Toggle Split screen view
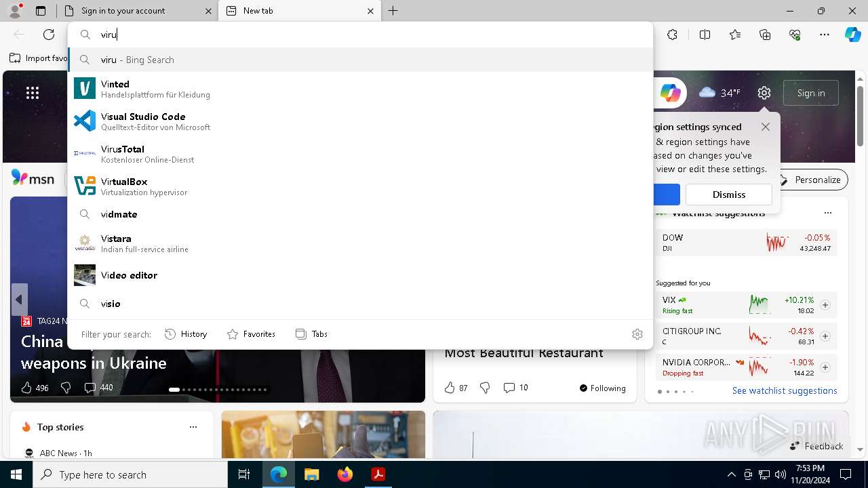 [x=705, y=35]
